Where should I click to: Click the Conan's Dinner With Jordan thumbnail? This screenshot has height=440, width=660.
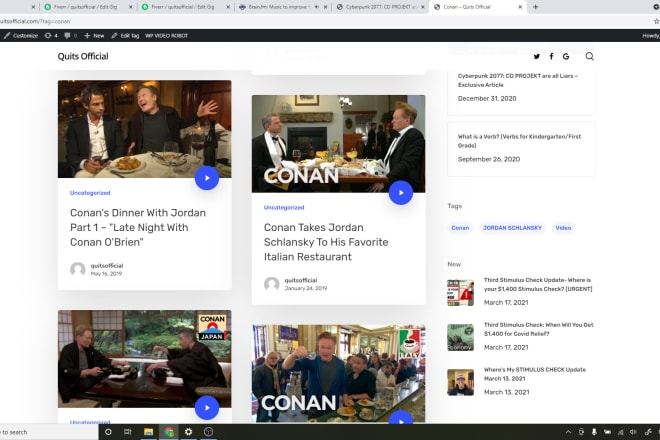tap(144, 129)
